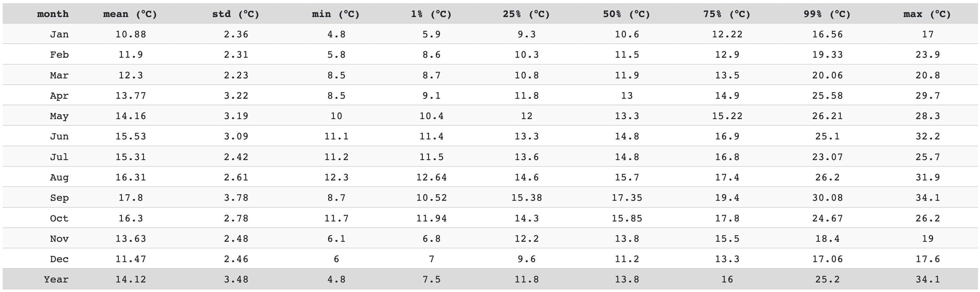Viewport: 980px width, 292px height.
Task: Select the January mean value 10.88
Action: tap(130, 34)
